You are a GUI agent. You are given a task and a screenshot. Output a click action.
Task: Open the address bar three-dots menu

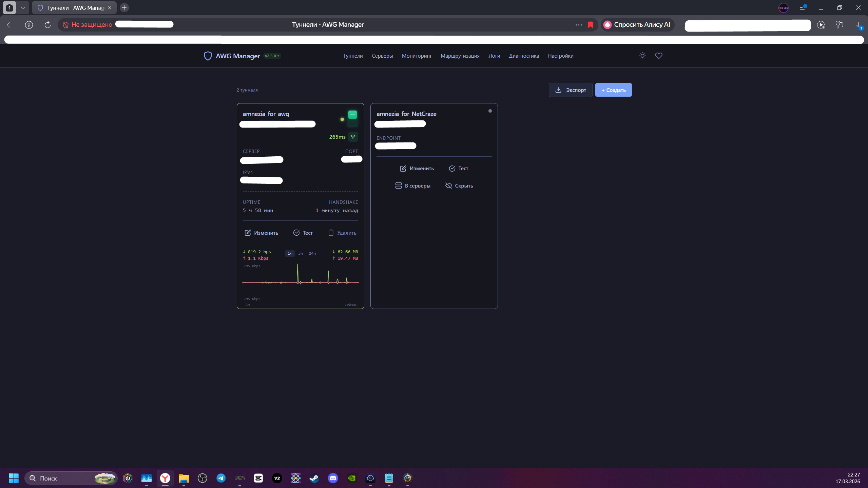[x=578, y=25]
